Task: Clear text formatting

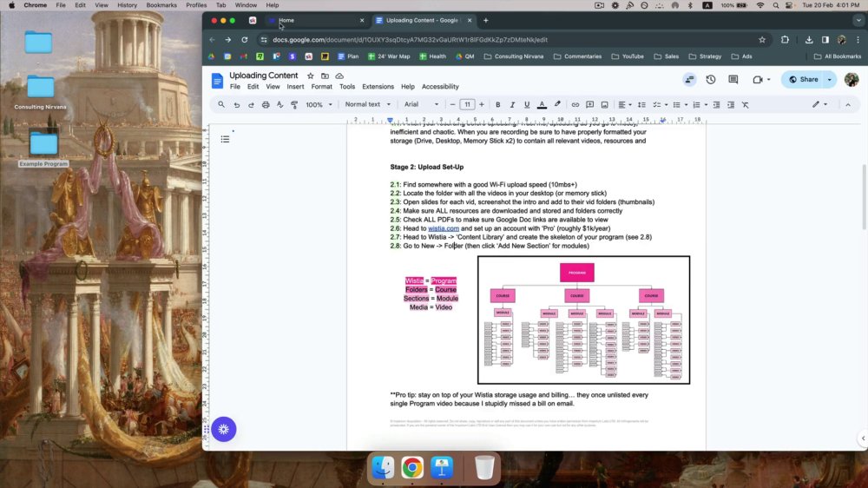Action: [745, 105]
